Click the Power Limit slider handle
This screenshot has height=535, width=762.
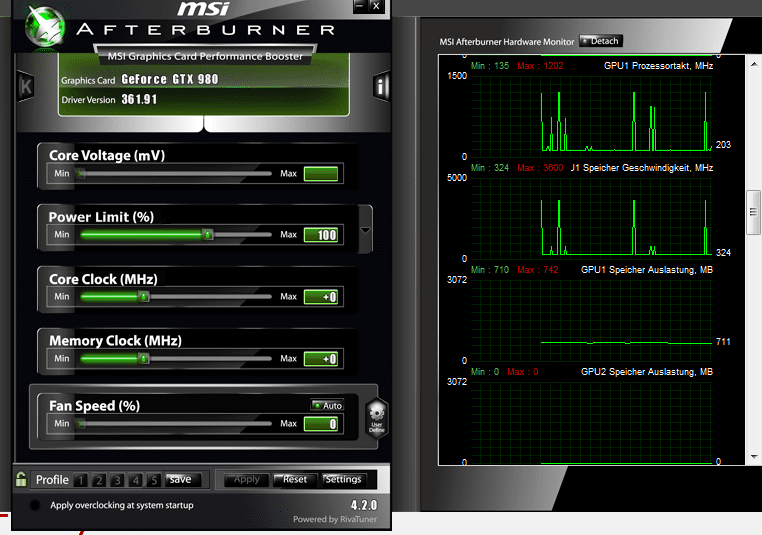(208, 235)
